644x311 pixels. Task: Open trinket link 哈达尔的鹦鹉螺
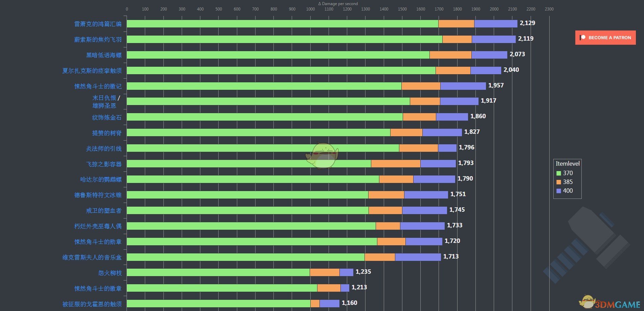pos(101,179)
